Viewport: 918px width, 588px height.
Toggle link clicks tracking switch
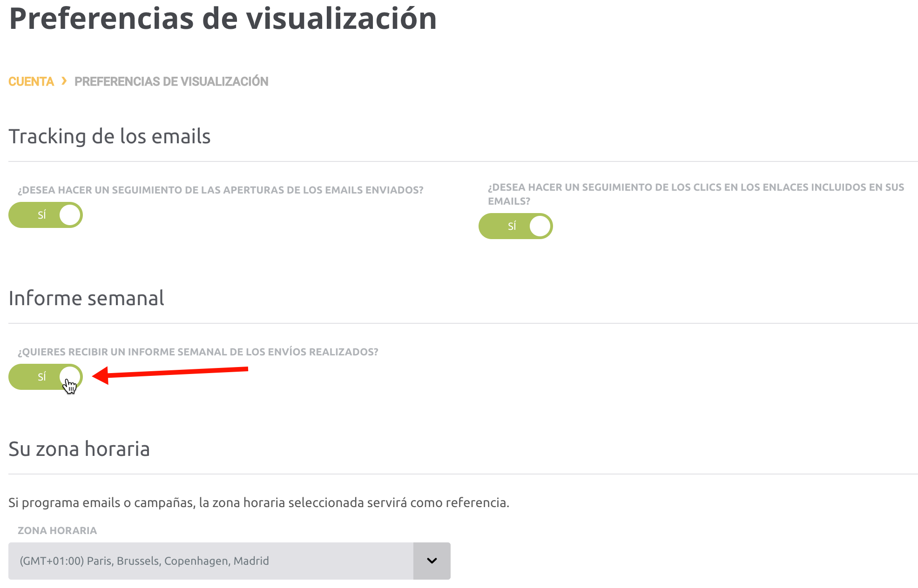(516, 226)
